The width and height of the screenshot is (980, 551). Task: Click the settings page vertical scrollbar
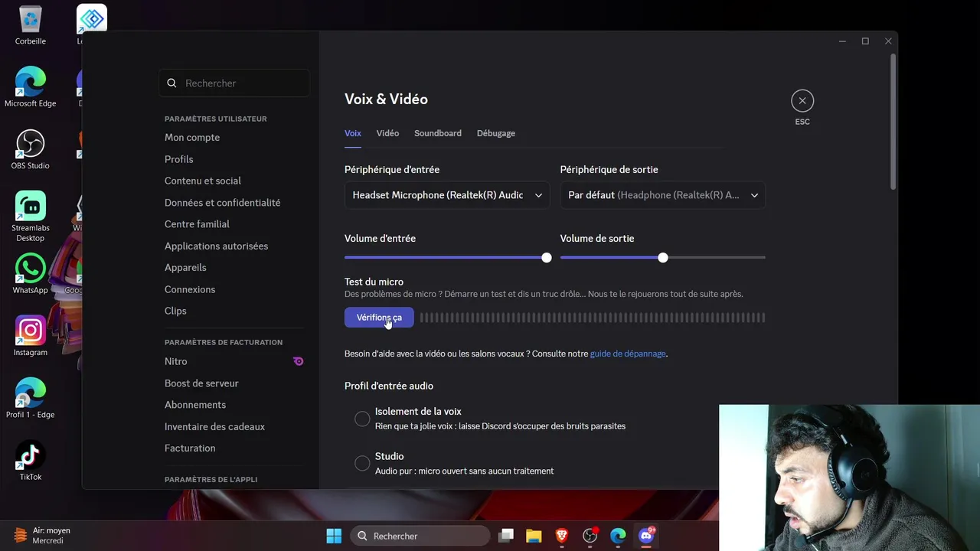[893, 122]
